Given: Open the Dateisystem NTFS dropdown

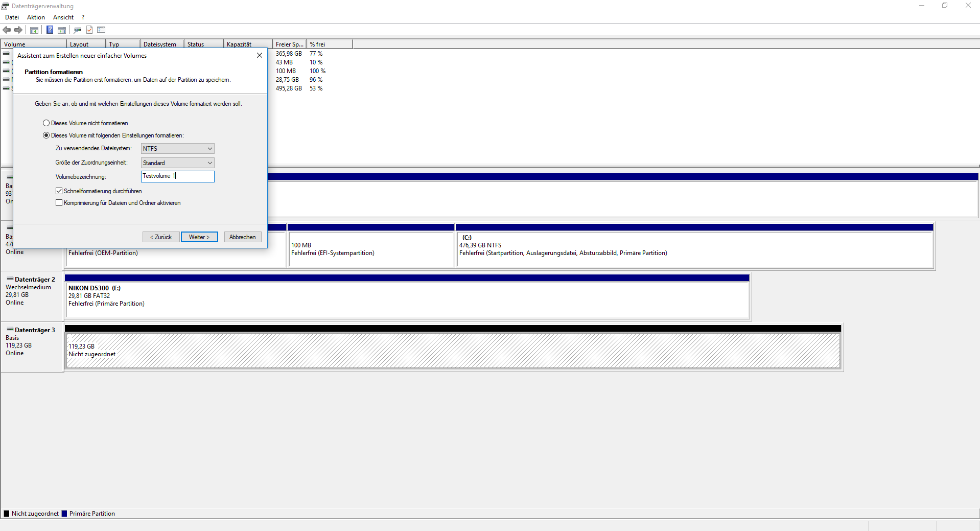Looking at the screenshot, I should point(177,148).
